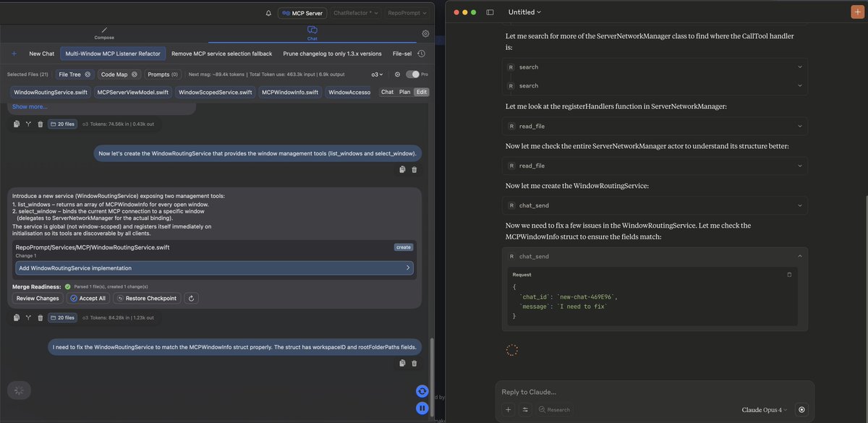Open WindowScopedService.swift file chip
868x423 pixels.
pos(215,92)
